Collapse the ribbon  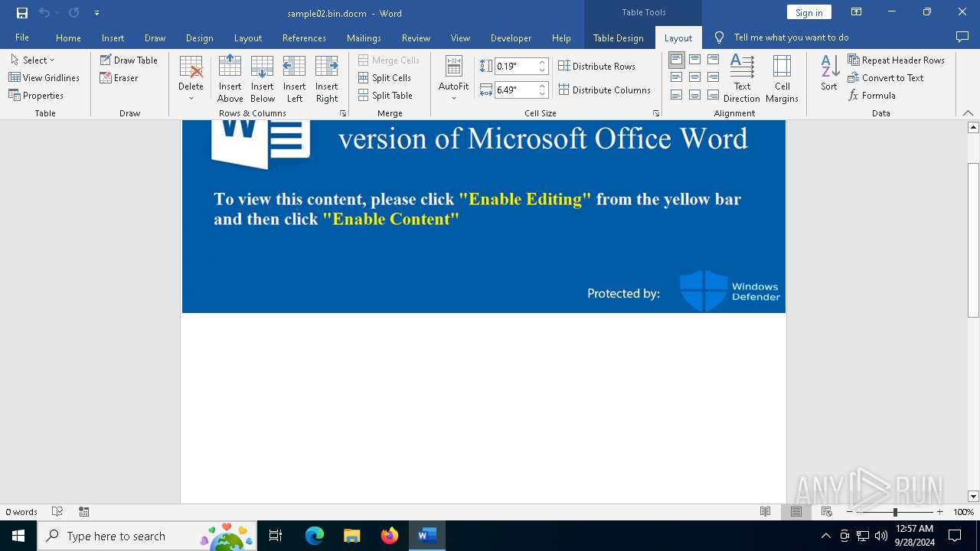click(x=969, y=113)
